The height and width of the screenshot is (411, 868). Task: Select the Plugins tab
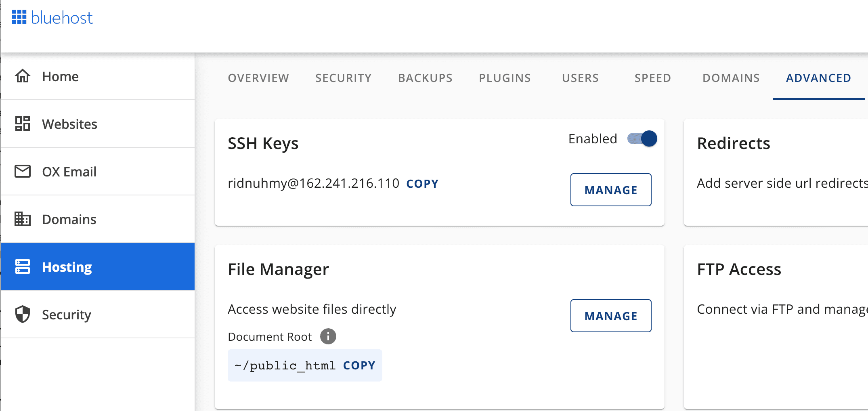tap(505, 78)
